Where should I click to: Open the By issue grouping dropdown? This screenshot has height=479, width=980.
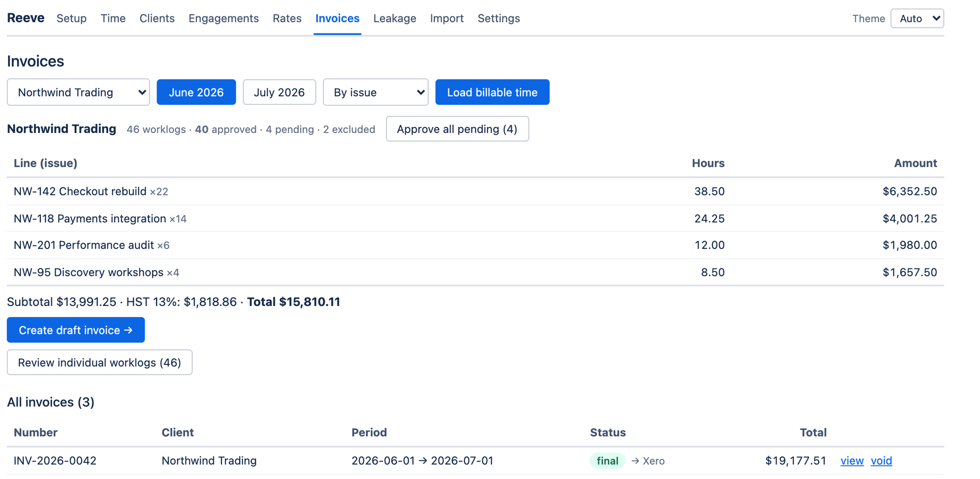coord(375,92)
